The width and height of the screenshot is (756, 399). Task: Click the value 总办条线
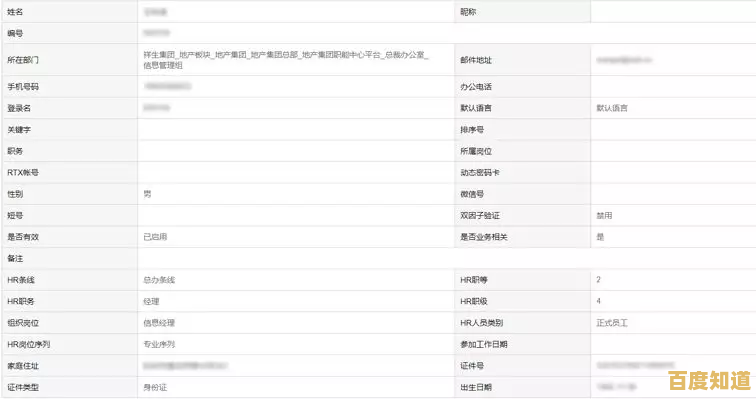point(159,279)
